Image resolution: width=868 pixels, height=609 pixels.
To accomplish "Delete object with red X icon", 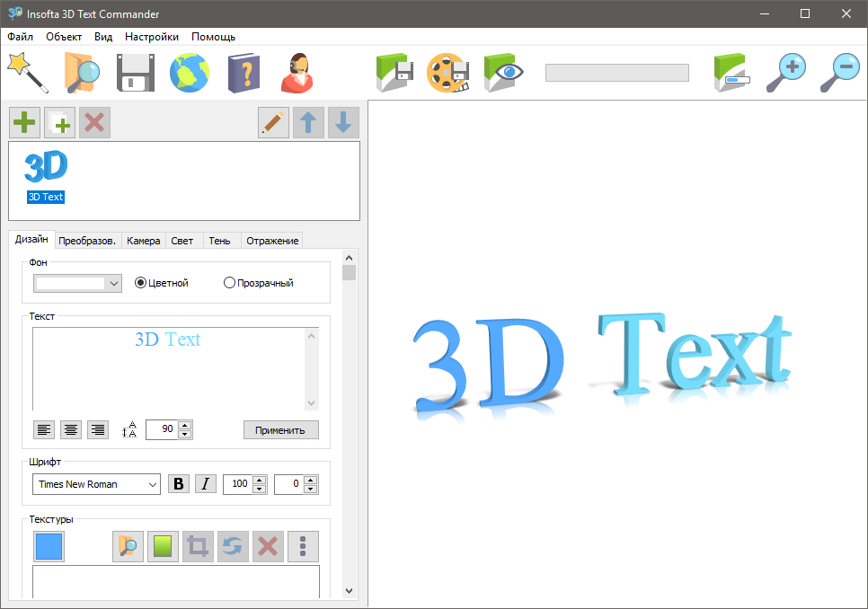I will click(94, 122).
